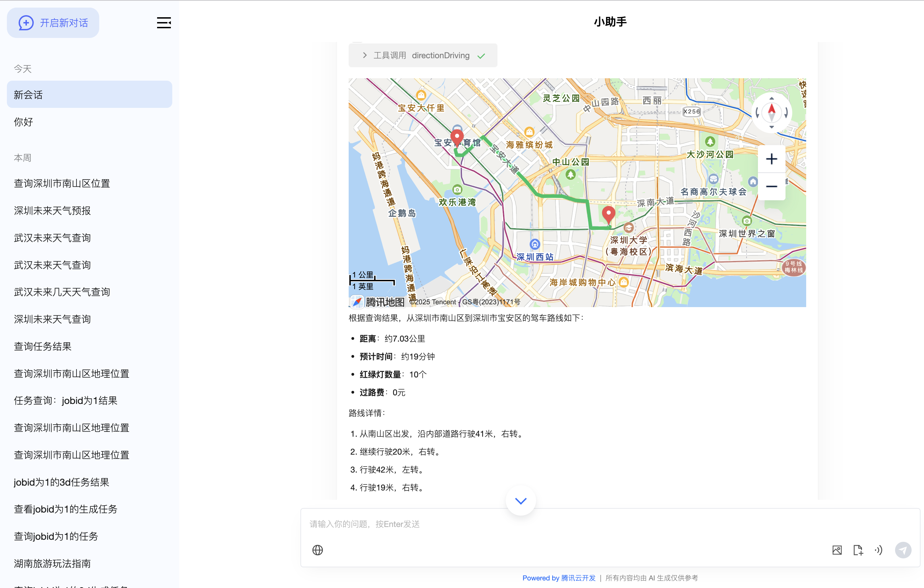
Task: Click the 灵芝公园 label on map
Action: 561,98
